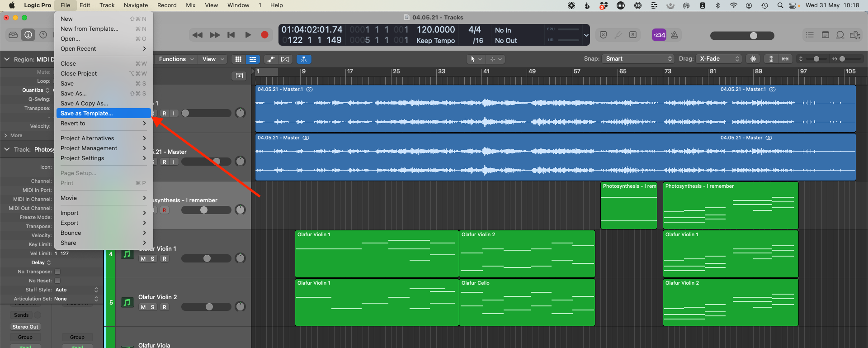The width and height of the screenshot is (868, 348).
Task: Click the waveform zoom button
Action: click(x=753, y=59)
